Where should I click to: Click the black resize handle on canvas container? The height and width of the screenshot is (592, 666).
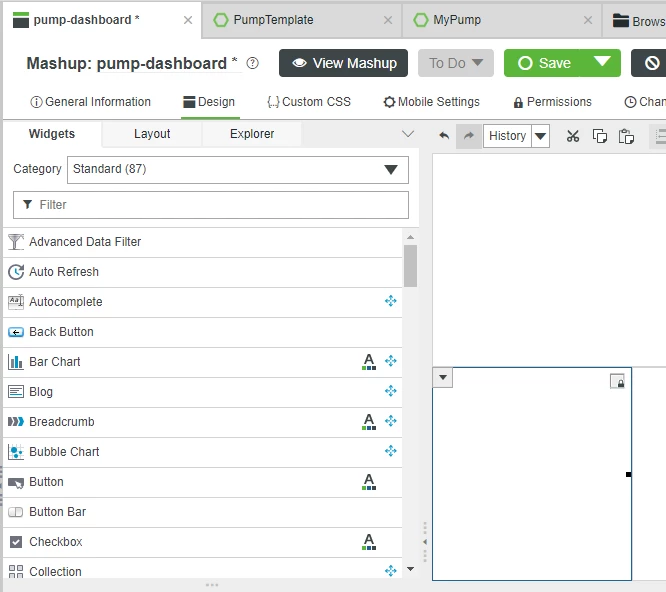tap(629, 474)
